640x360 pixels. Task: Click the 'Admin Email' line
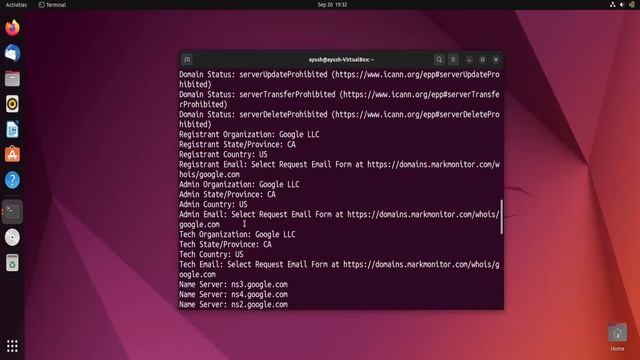(339, 219)
